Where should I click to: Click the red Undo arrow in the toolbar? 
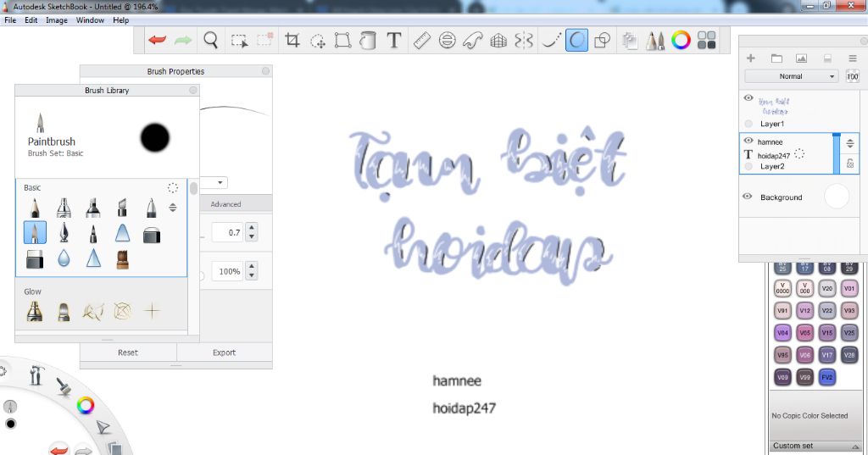pyautogui.click(x=157, y=40)
